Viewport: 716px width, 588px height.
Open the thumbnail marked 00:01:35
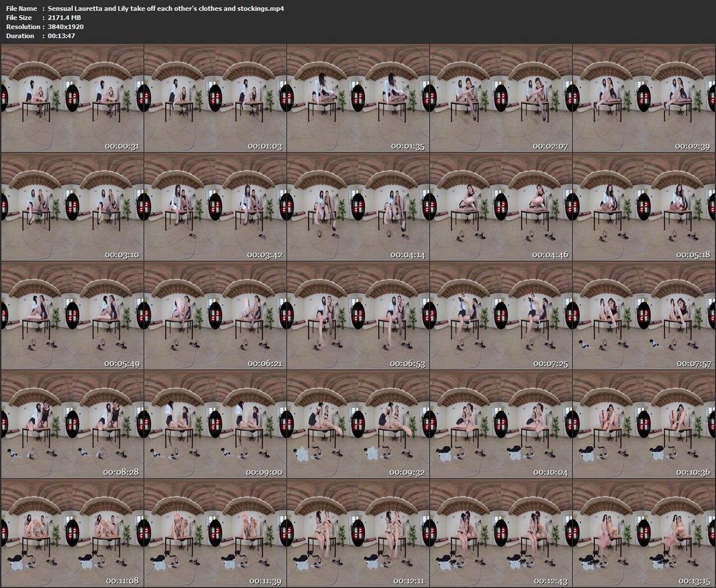(x=357, y=98)
